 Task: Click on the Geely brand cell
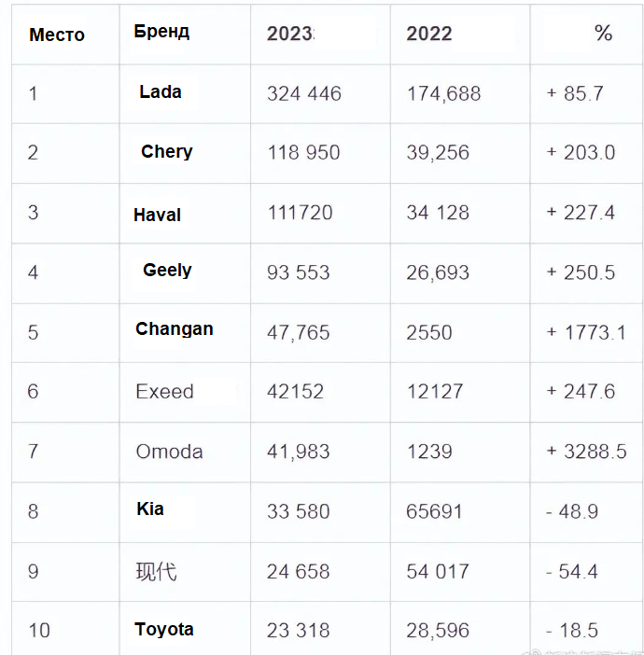coord(167,271)
